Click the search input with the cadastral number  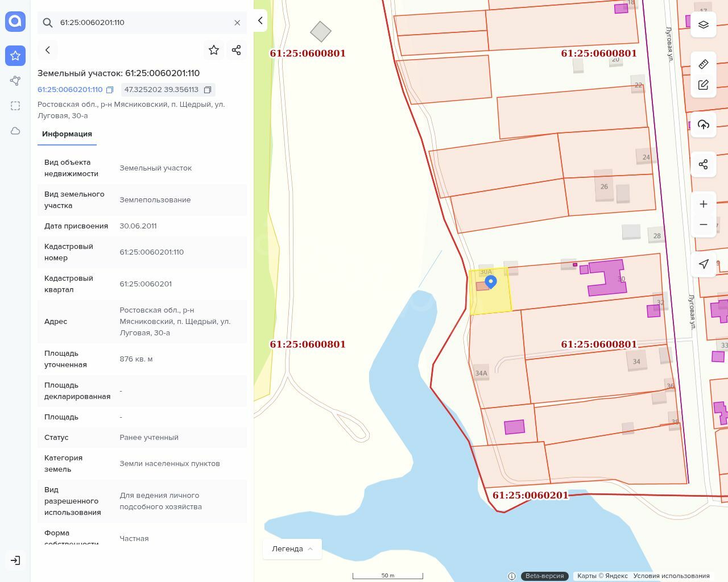click(142, 23)
